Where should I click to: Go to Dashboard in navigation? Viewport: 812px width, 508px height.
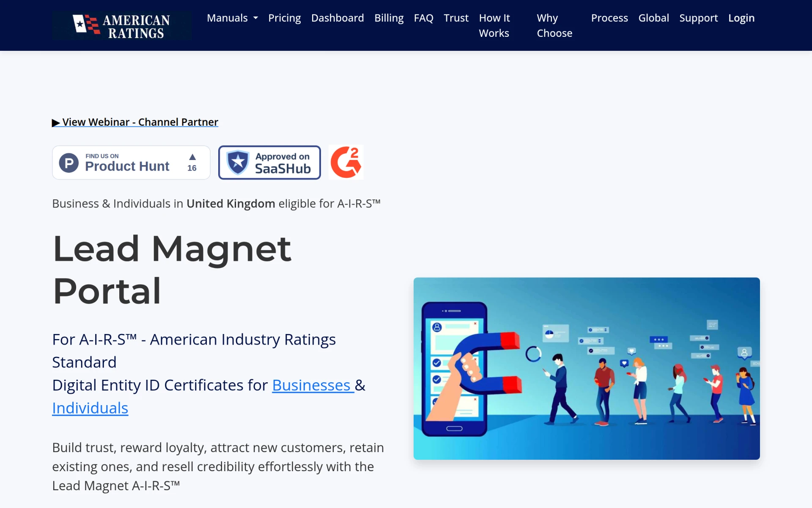[x=337, y=18]
